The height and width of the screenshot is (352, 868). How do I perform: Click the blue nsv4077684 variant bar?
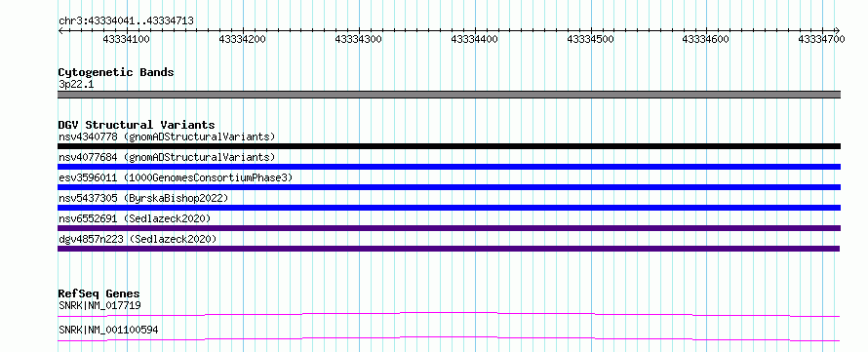tap(449, 167)
